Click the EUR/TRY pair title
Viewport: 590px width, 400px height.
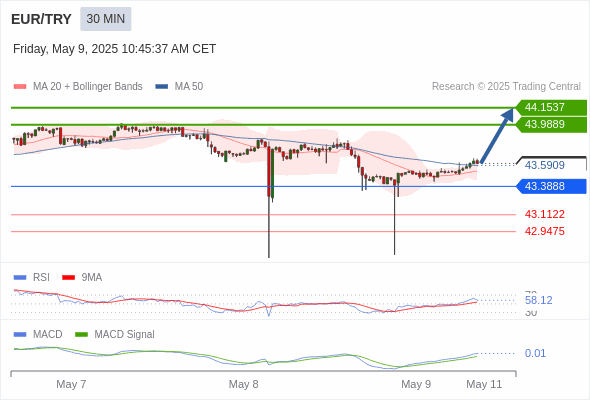pyautogui.click(x=41, y=19)
